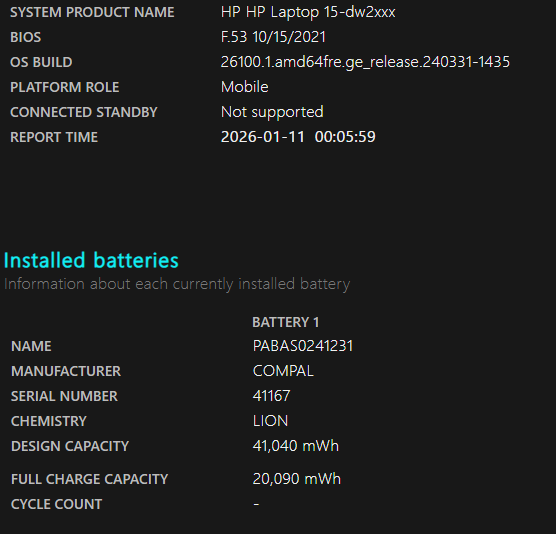Click the CYCLE COUNT label

(x=56, y=504)
